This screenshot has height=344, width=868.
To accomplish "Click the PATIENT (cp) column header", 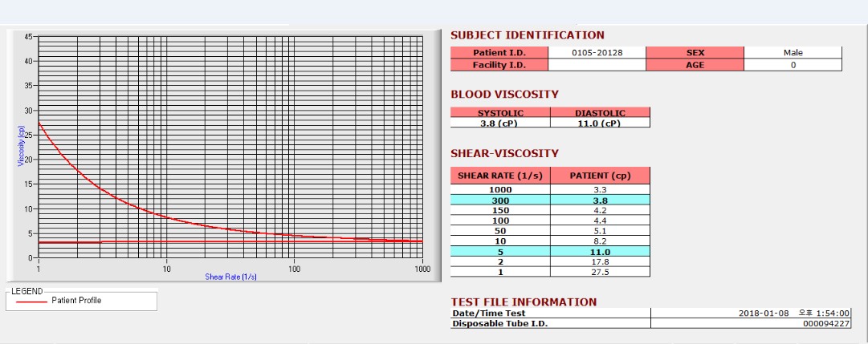I will [x=600, y=176].
